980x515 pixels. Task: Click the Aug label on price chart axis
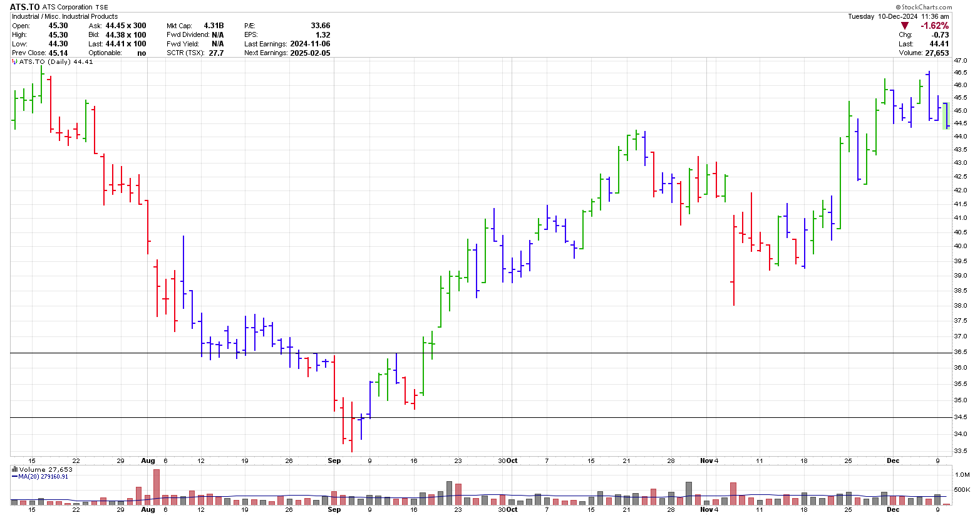(148, 460)
